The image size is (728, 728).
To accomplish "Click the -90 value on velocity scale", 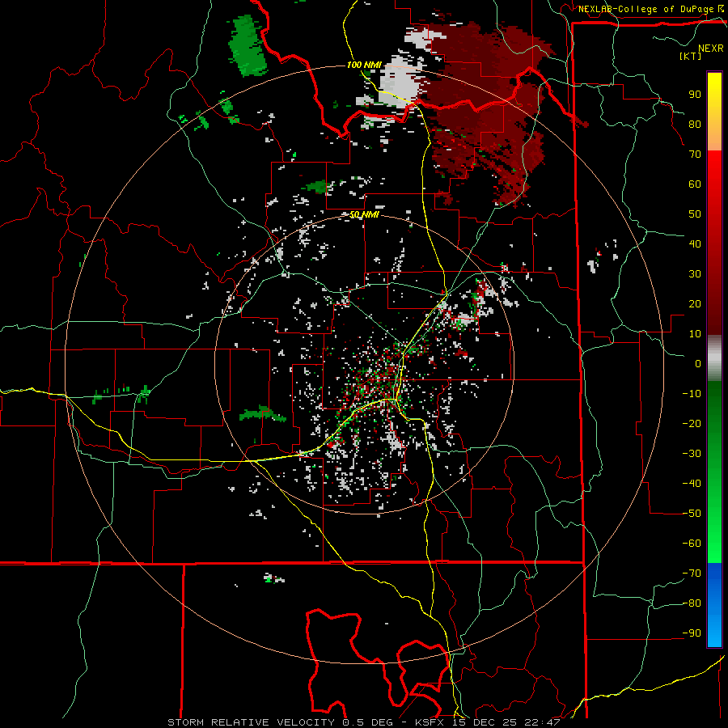I will (x=692, y=633).
